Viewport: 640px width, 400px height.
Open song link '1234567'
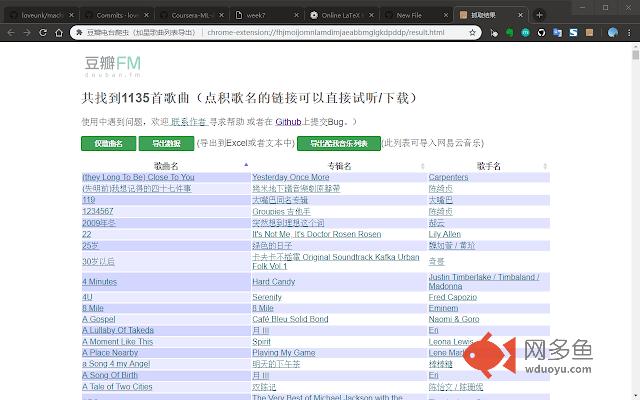click(98, 211)
